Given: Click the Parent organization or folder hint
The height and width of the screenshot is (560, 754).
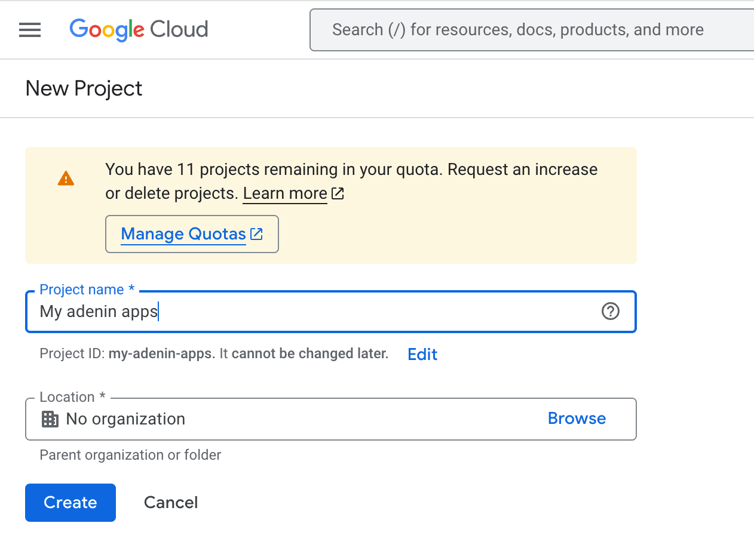Looking at the screenshot, I should point(130,455).
